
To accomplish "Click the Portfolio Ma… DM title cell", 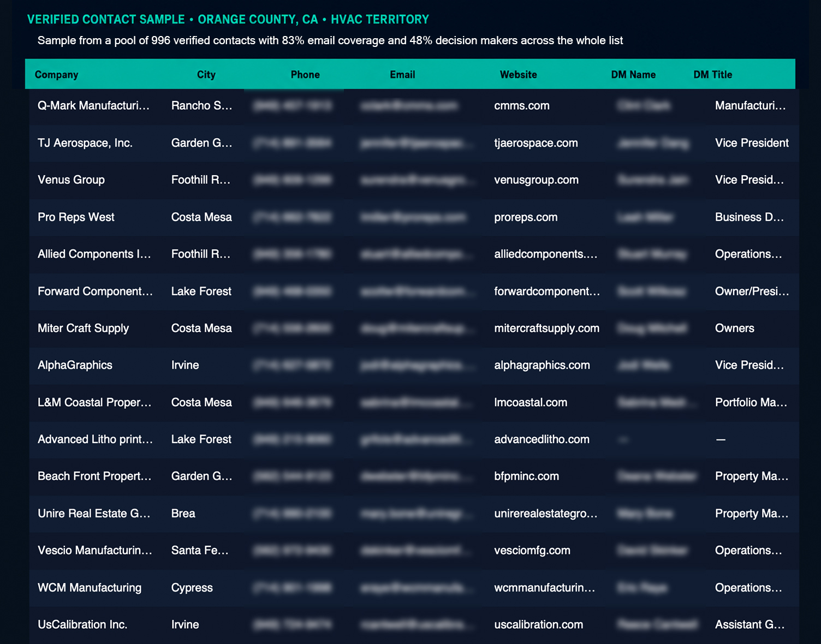I will coord(751,403).
